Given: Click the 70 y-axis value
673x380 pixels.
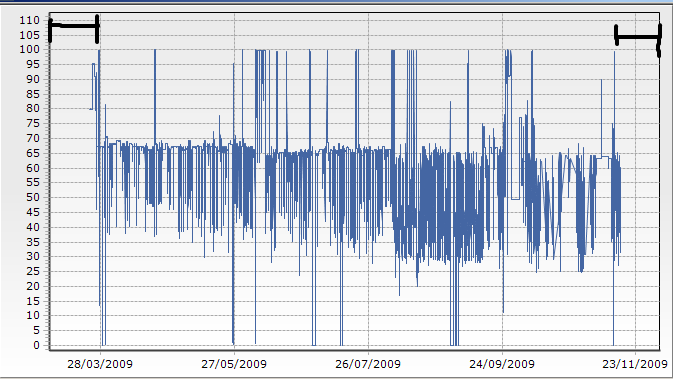Looking at the screenshot, I should (x=33, y=138).
